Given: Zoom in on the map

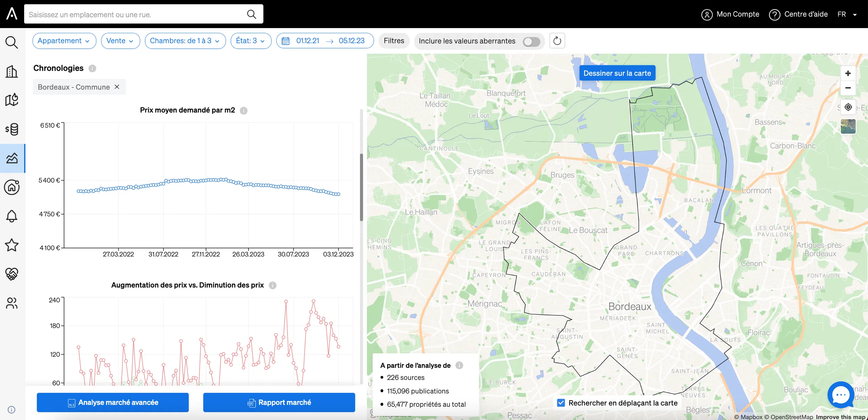Looking at the screenshot, I should click(848, 73).
